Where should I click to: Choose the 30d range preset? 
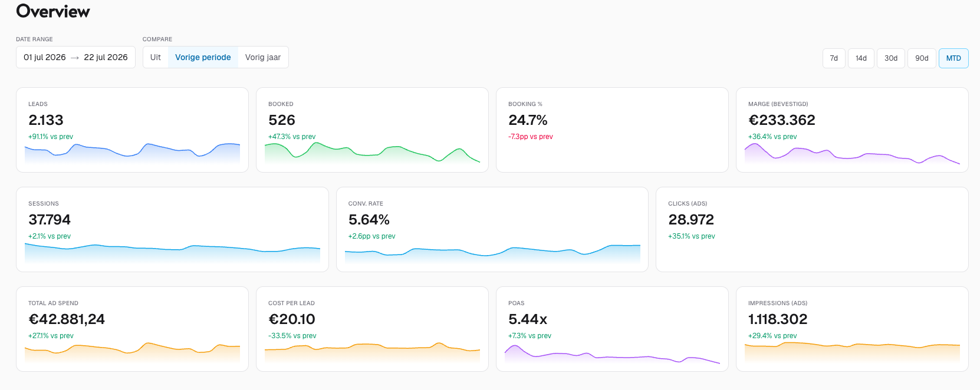tap(891, 58)
